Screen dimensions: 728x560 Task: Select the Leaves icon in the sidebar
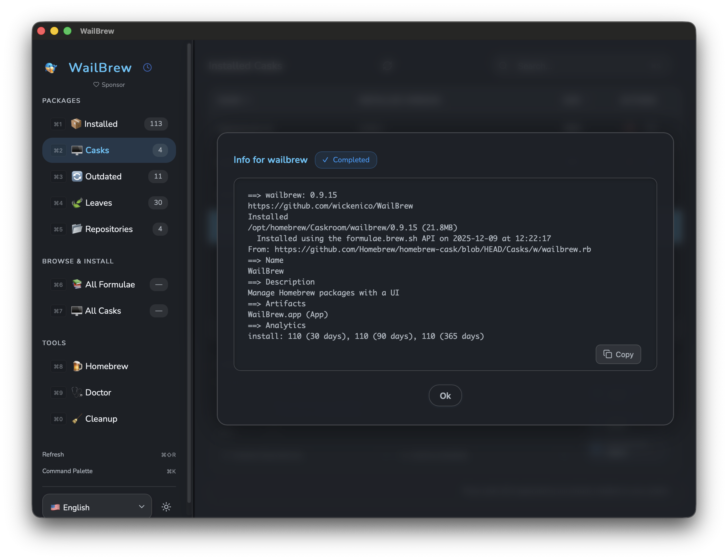[77, 203]
